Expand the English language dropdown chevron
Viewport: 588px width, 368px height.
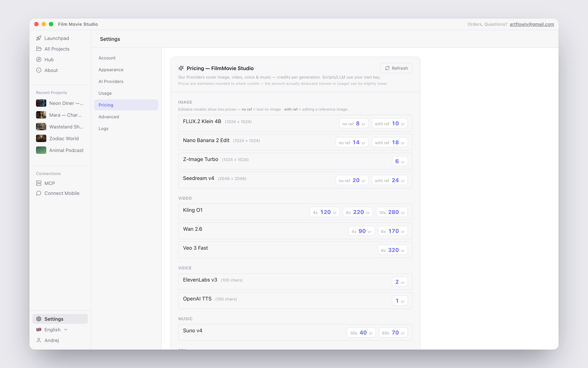click(66, 330)
